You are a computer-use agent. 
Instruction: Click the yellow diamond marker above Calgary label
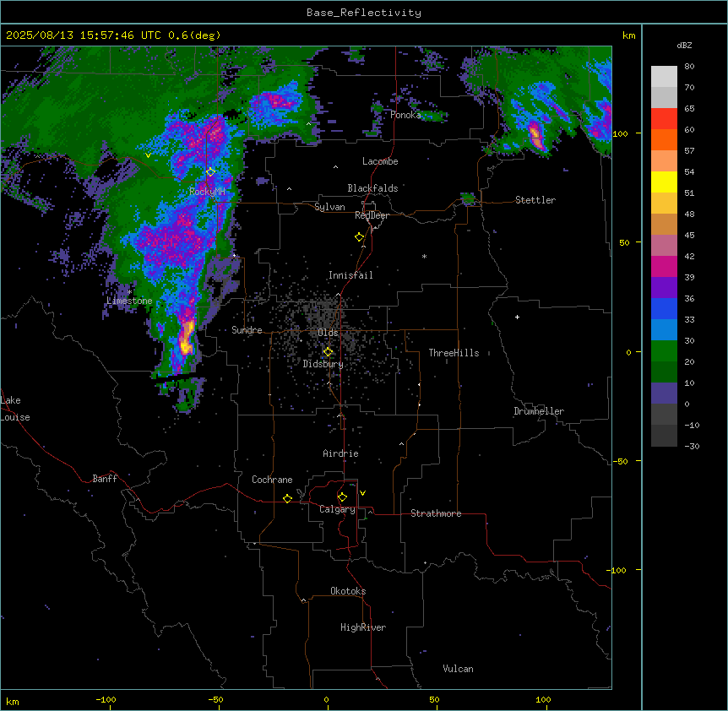[x=342, y=497]
